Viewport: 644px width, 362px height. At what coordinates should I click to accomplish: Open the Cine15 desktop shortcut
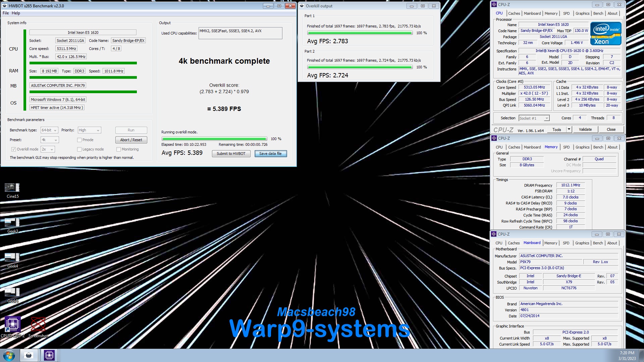pos(12,191)
